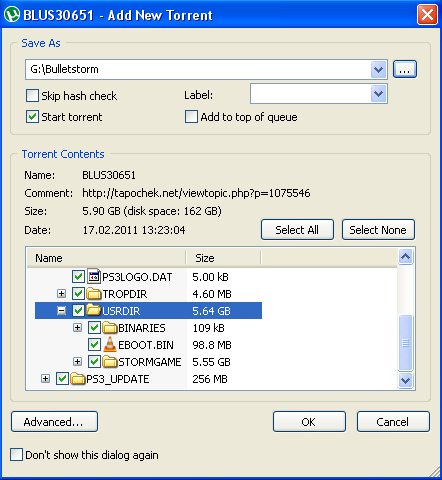Image resolution: width=442 pixels, height=480 pixels.
Task: Click the STORMGAME folder icon
Action: 110,362
